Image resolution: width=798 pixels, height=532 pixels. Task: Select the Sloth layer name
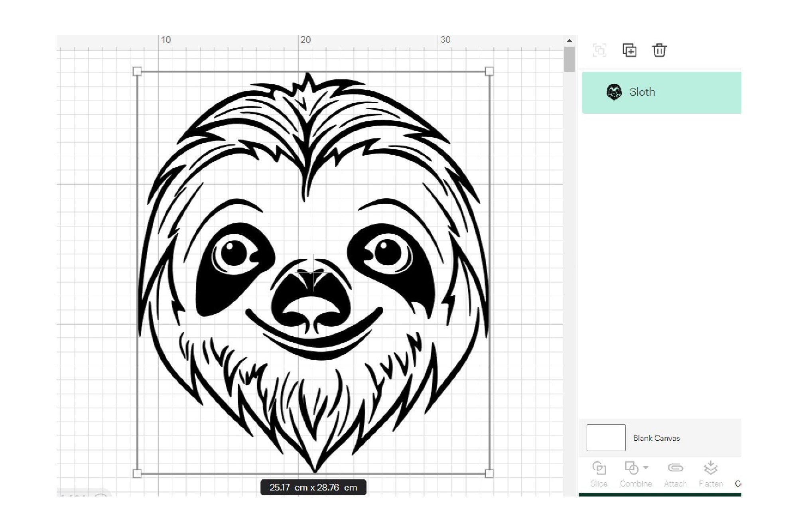(x=642, y=92)
